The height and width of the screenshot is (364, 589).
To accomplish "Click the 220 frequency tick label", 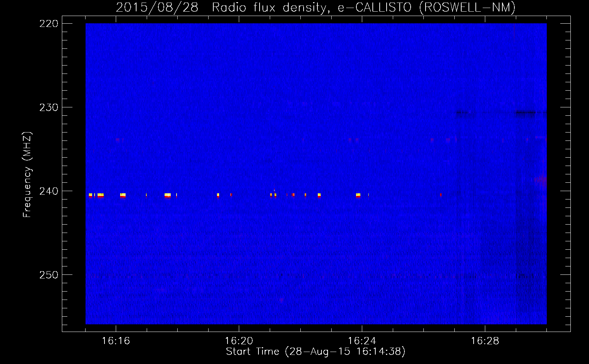I will [x=49, y=24].
